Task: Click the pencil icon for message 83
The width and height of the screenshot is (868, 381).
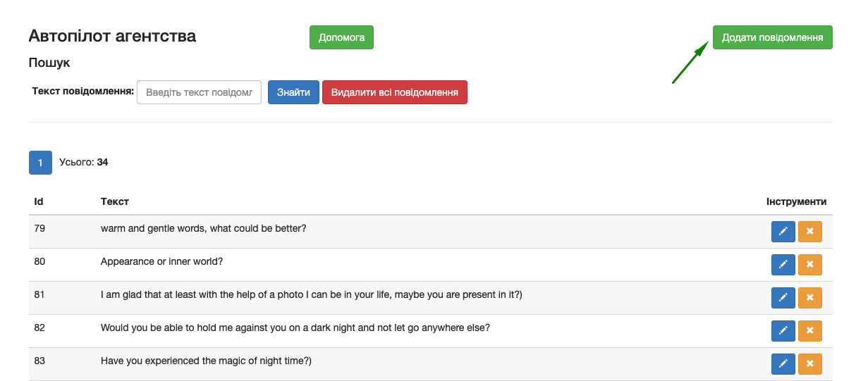Action: click(783, 364)
